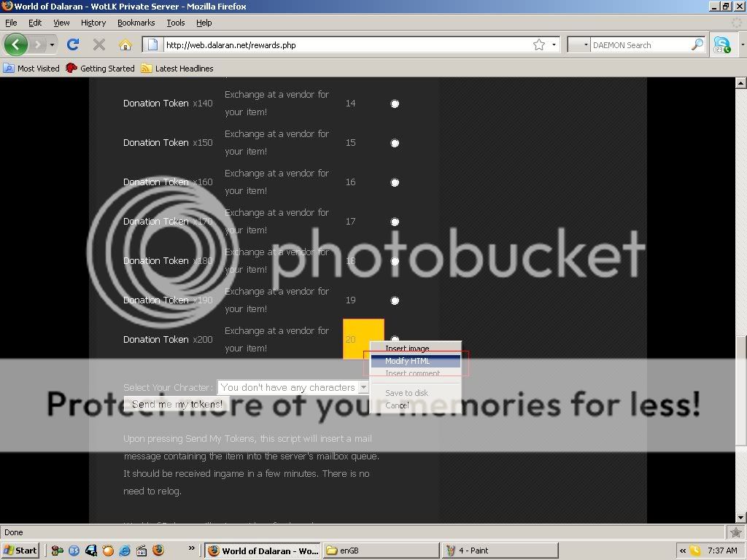Switch to World of Dalaran taskbar button
Viewport: 747px width, 560px height.
pyautogui.click(x=263, y=551)
